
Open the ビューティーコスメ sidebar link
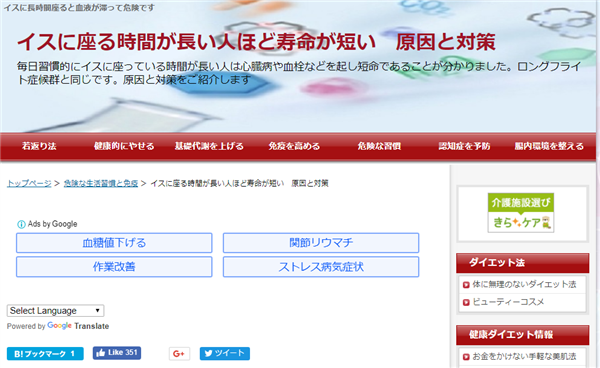tap(508, 302)
